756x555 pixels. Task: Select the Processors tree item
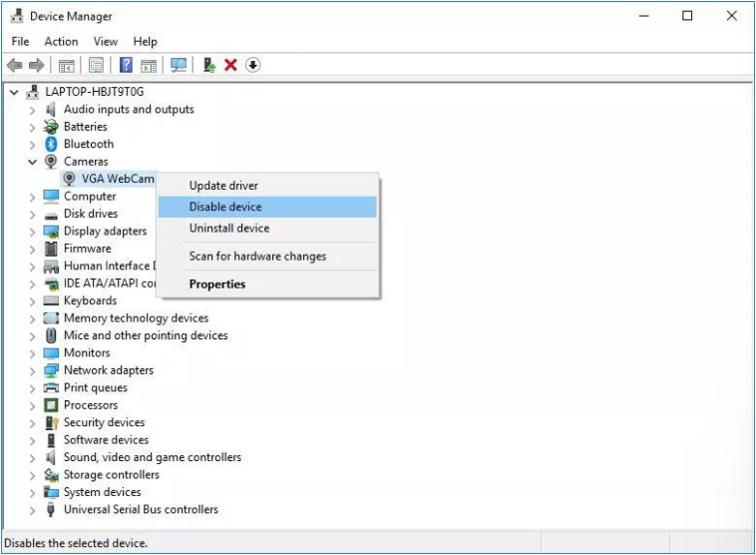91,405
